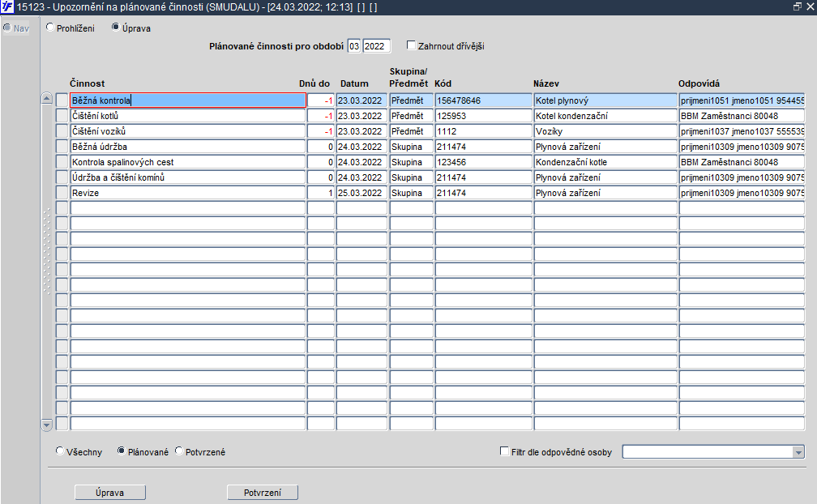Click Předmět cell in Čištění kotlů row
This screenshot has height=504, width=817.
coord(411,116)
